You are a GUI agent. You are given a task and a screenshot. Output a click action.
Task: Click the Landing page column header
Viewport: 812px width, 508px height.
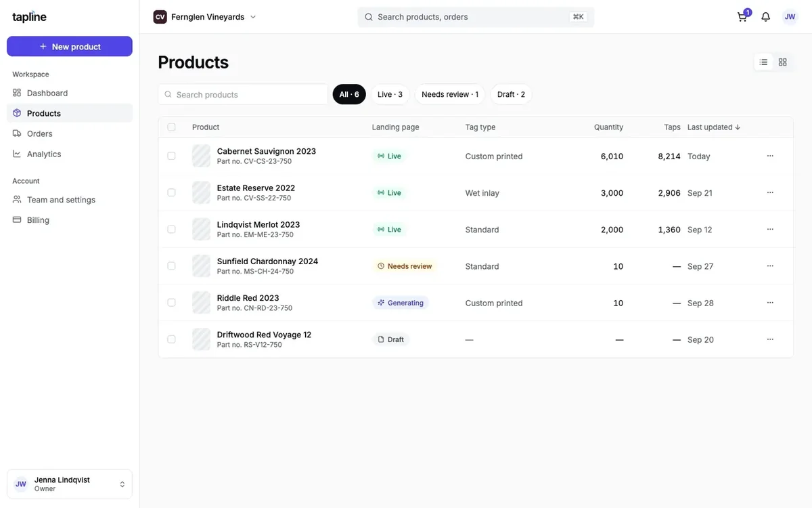click(396, 127)
